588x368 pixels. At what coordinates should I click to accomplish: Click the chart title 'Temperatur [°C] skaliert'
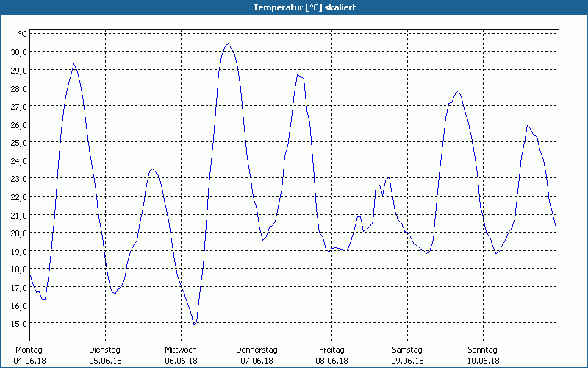[x=294, y=7]
